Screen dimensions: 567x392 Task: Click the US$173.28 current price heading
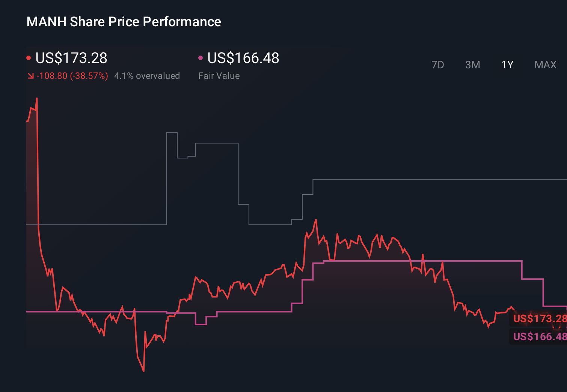[x=71, y=58]
